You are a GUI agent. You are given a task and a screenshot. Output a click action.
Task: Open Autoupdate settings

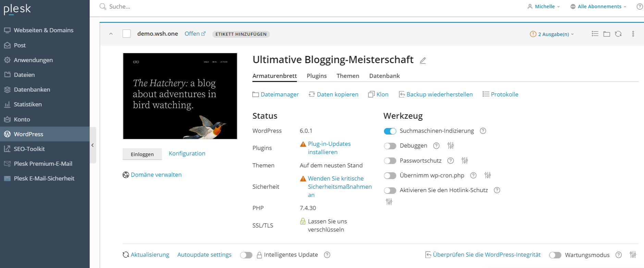pyautogui.click(x=205, y=255)
